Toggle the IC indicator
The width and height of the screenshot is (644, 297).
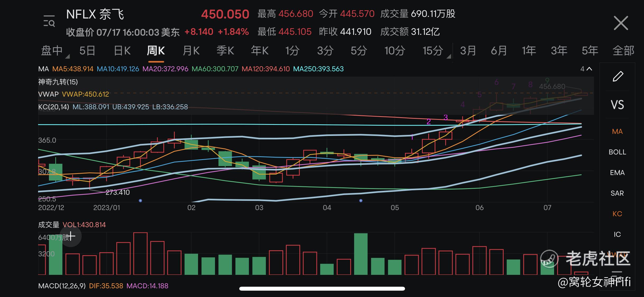tap(617, 234)
